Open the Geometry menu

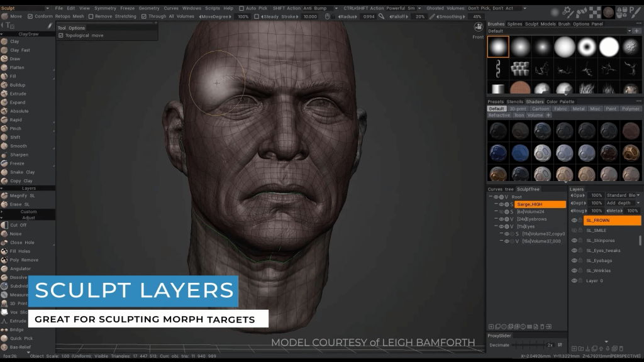[148, 8]
